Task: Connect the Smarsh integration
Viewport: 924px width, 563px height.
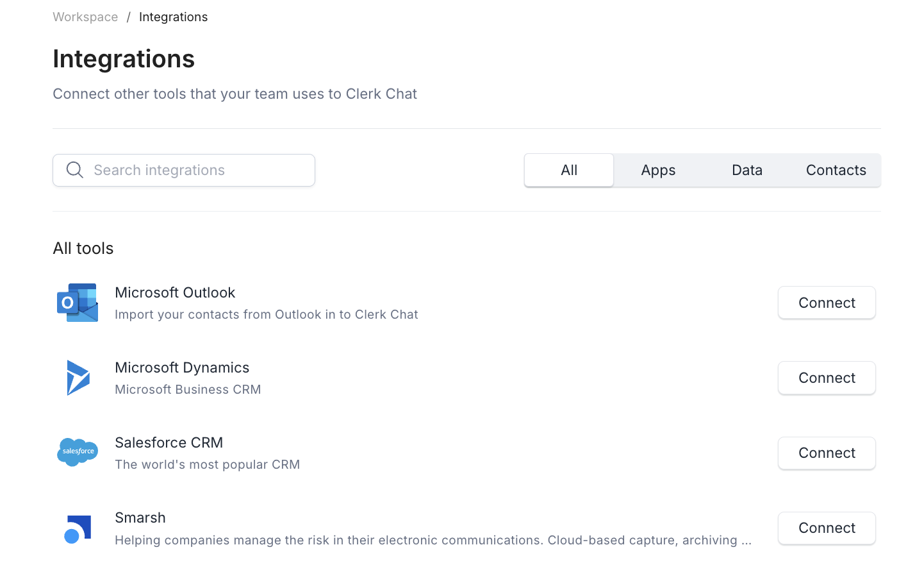Action: (x=827, y=528)
